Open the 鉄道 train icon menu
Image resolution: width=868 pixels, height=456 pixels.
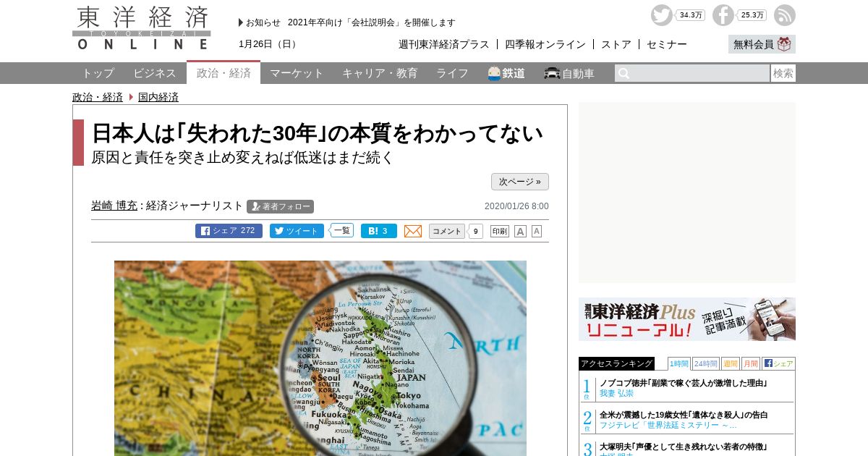506,73
